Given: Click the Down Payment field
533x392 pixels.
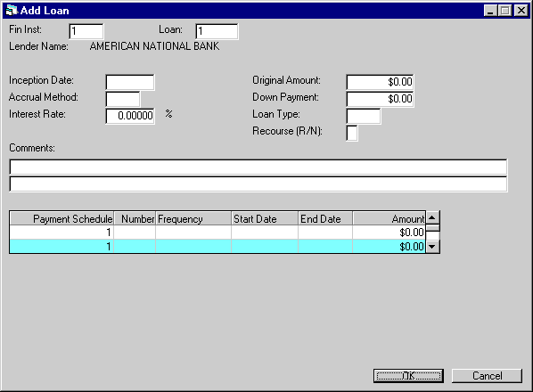Looking at the screenshot, I should [380, 100].
